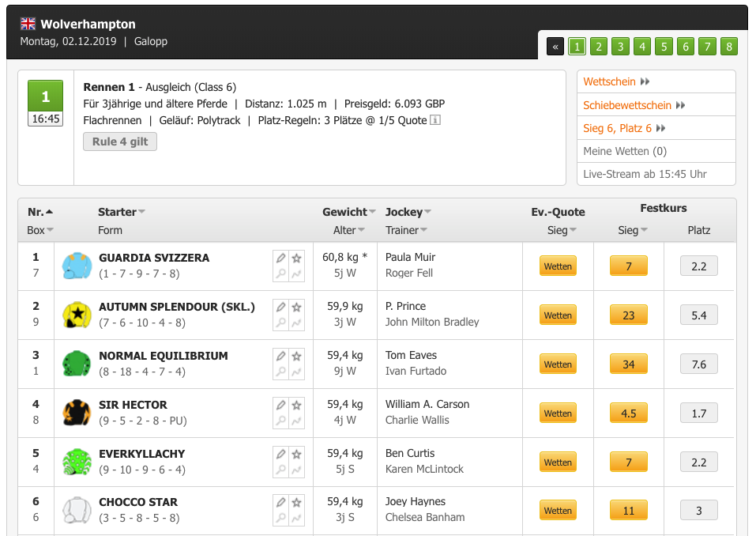The width and height of the screenshot is (756, 536).
Task: Show the chart icon for Guardia Svizzera
Action: click(x=296, y=274)
